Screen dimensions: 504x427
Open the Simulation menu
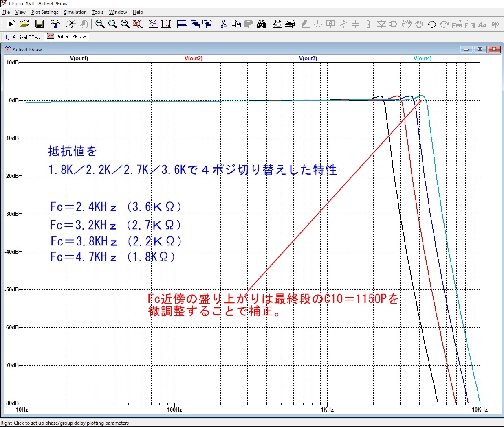click(75, 12)
